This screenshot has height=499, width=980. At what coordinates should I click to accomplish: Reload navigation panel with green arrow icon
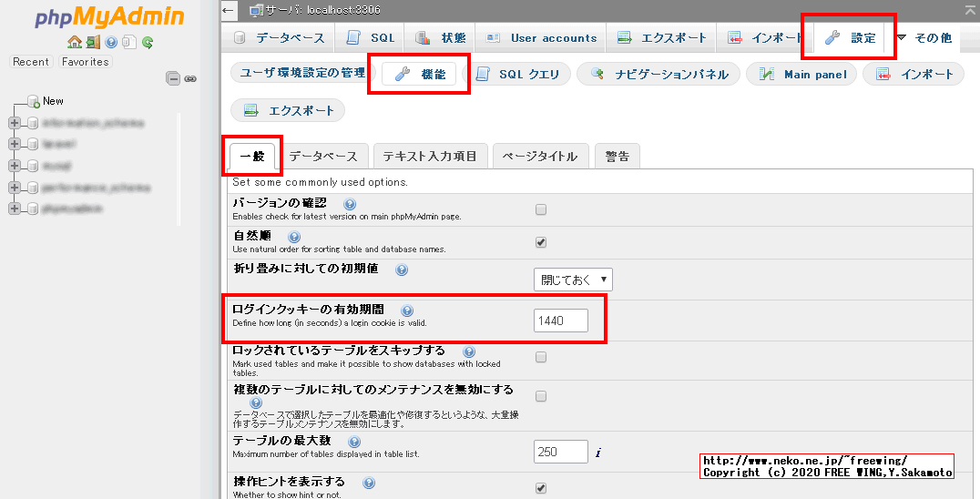[x=148, y=42]
